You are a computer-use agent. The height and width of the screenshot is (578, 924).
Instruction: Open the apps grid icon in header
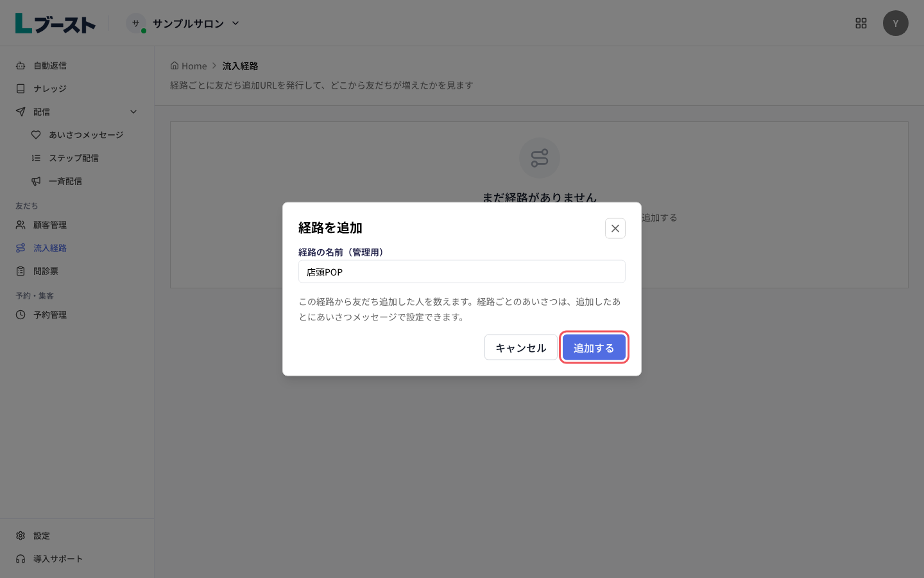point(861,23)
